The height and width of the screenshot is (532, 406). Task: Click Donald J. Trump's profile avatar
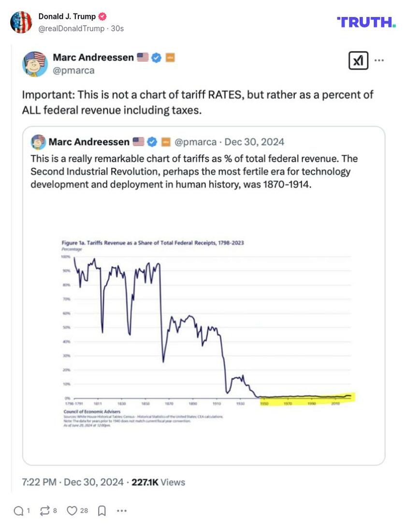tap(21, 22)
